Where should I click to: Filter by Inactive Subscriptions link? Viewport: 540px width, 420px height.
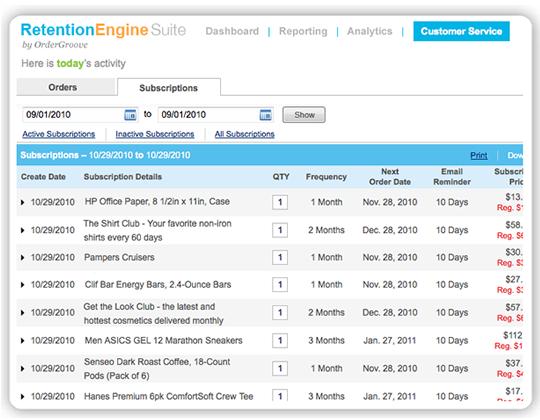[x=155, y=134]
